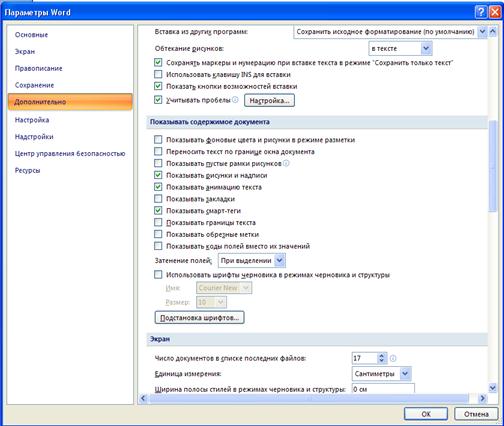This screenshot has width=504, height=426.
Task: Enable Показывать фоновые цвета и рисунки
Action: coord(158,140)
